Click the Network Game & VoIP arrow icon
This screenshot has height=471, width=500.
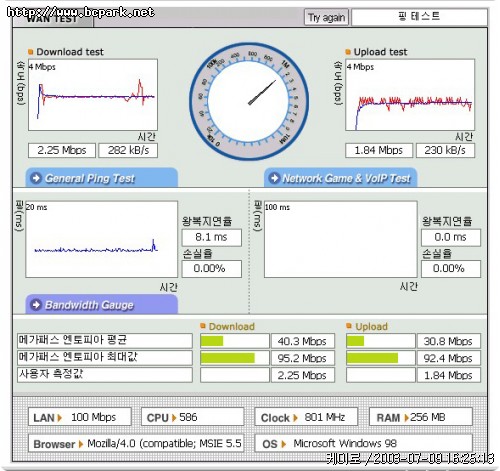274,178
